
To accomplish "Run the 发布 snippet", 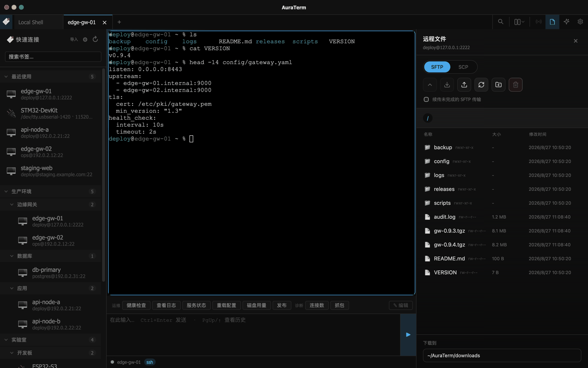I will [x=282, y=305].
